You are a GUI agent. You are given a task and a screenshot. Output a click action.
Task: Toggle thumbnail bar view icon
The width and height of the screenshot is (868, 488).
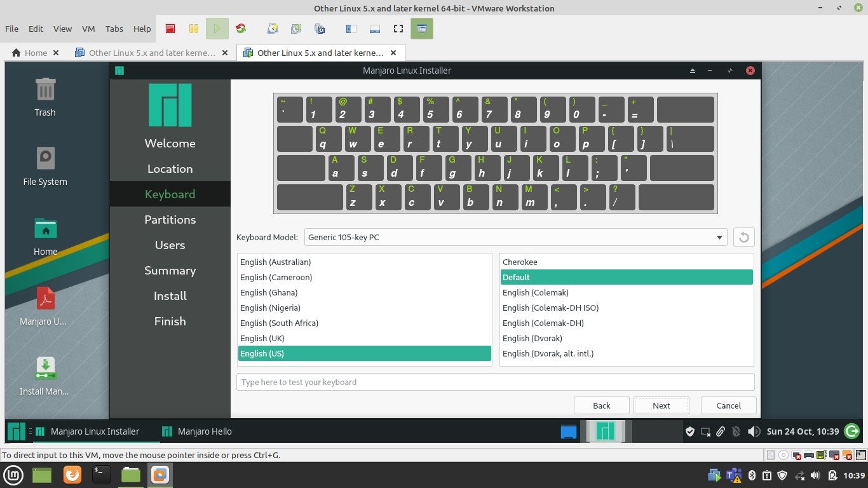coord(374,29)
